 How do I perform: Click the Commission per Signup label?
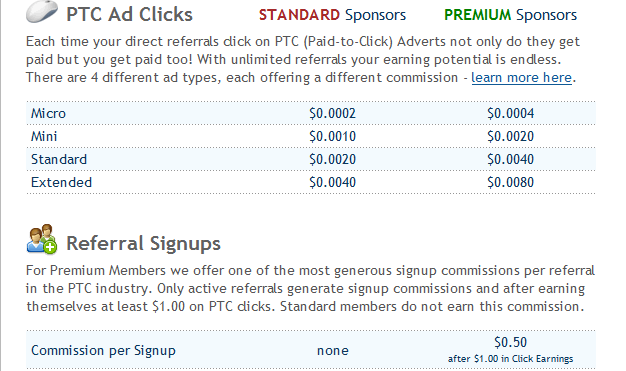103,351
